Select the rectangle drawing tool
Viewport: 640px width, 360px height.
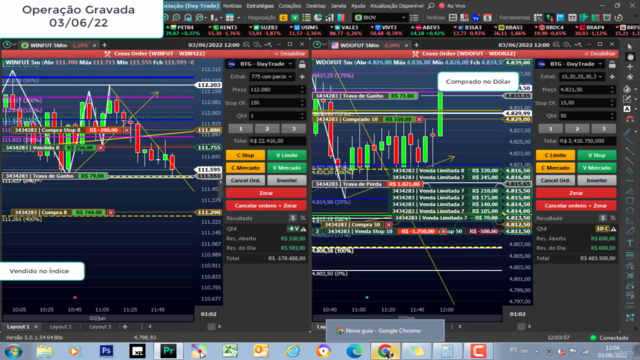tap(630, 201)
